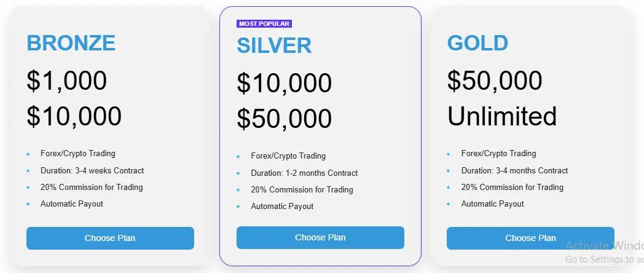
Task: Click the Activate Windows watermark text
Action: click(605, 246)
